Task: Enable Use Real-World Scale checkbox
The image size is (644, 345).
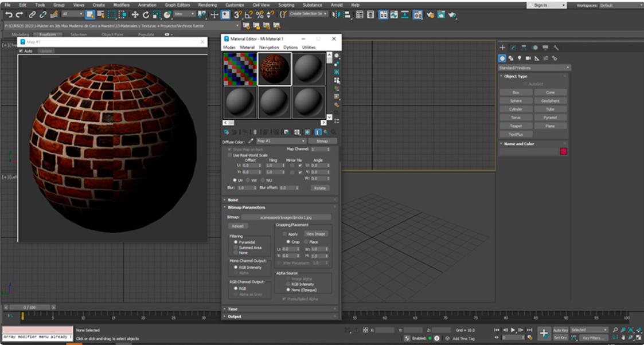Action: click(x=229, y=155)
